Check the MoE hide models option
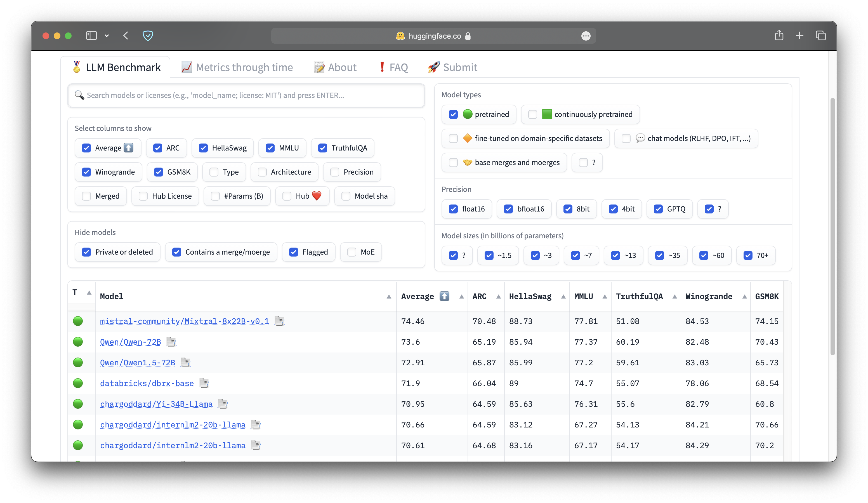This screenshot has width=868, height=503. click(x=352, y=252)
